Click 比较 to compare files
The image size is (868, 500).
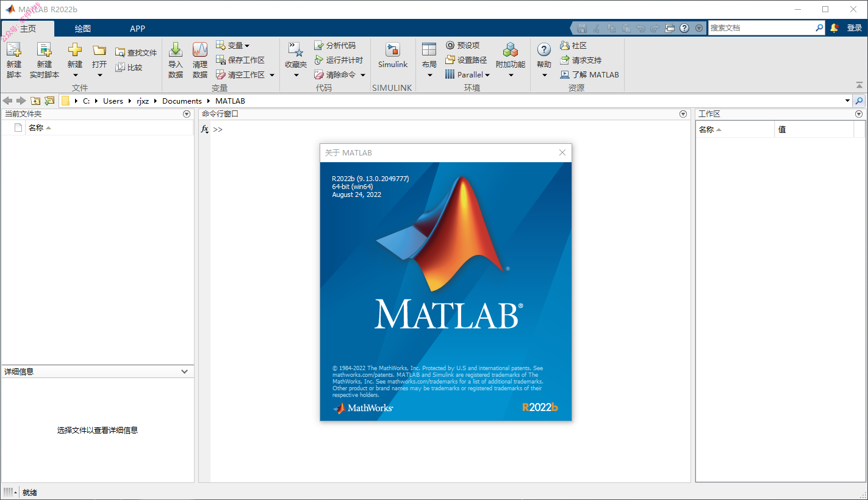pos(129,68)
